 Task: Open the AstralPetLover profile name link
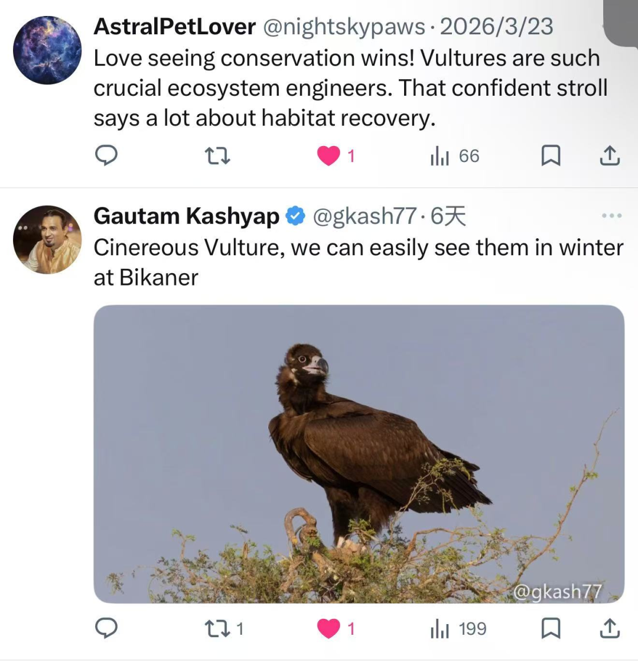174,27
